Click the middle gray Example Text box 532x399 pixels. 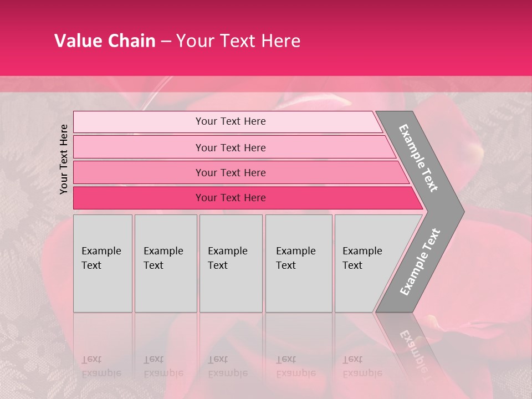pyautogui.click(x=231, y=263)
